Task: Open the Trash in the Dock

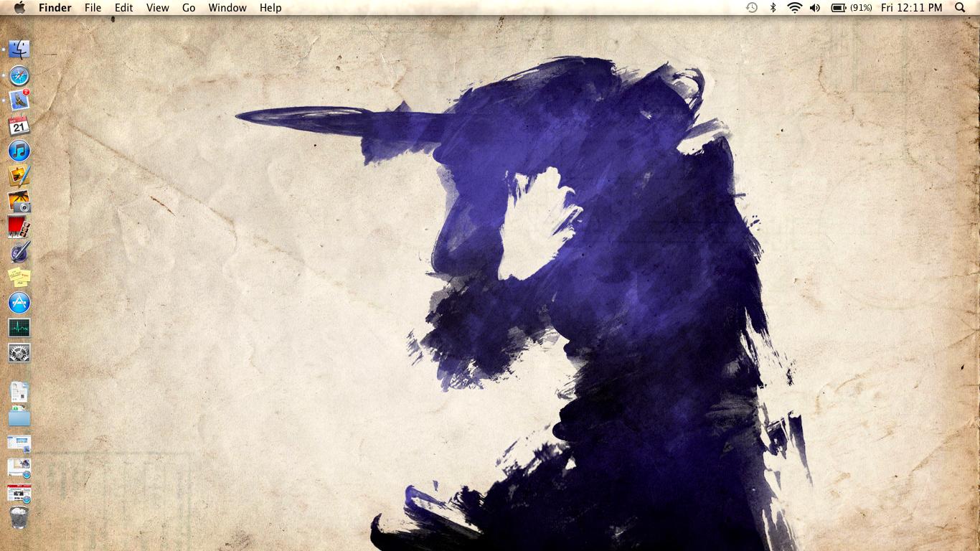Action: [19, 518]
